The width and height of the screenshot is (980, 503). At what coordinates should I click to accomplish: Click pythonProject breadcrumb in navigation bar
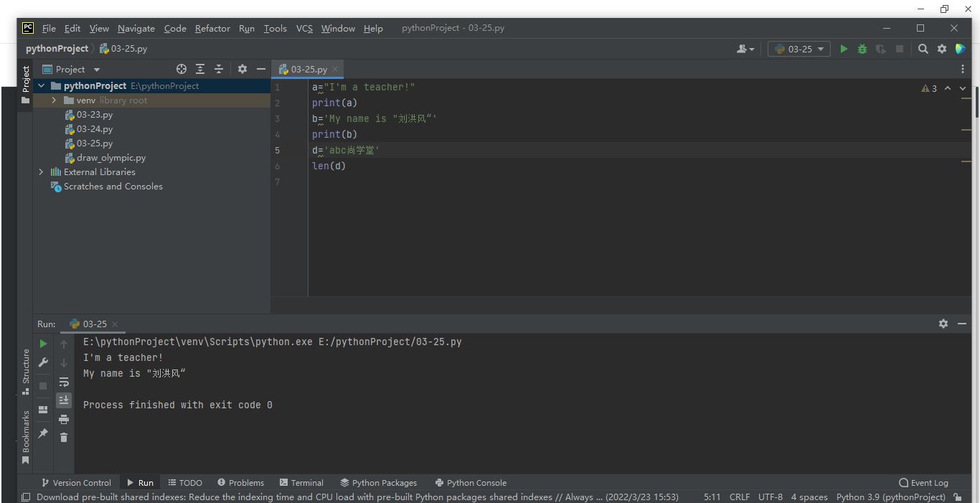(57, 49)
